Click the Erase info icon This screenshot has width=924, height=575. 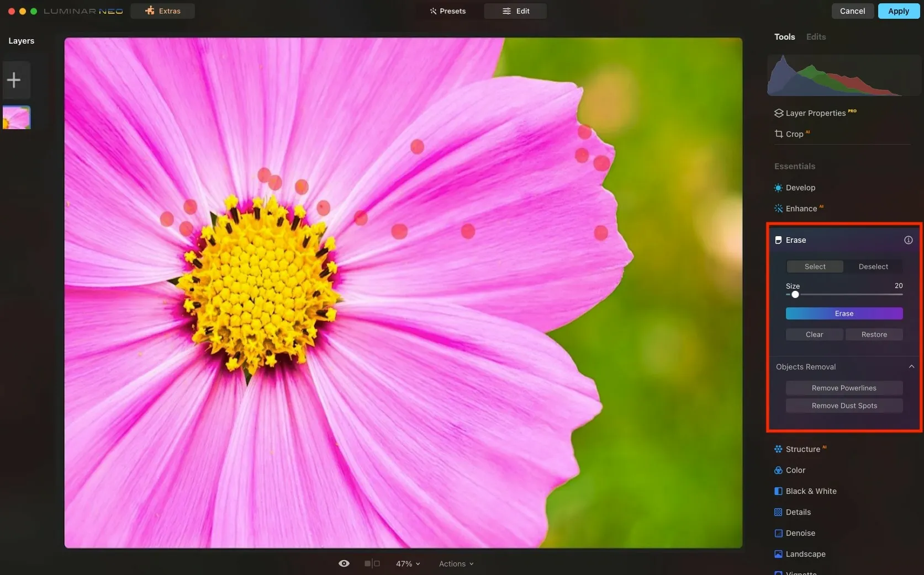pyautogui.click(x=908, y=240)
